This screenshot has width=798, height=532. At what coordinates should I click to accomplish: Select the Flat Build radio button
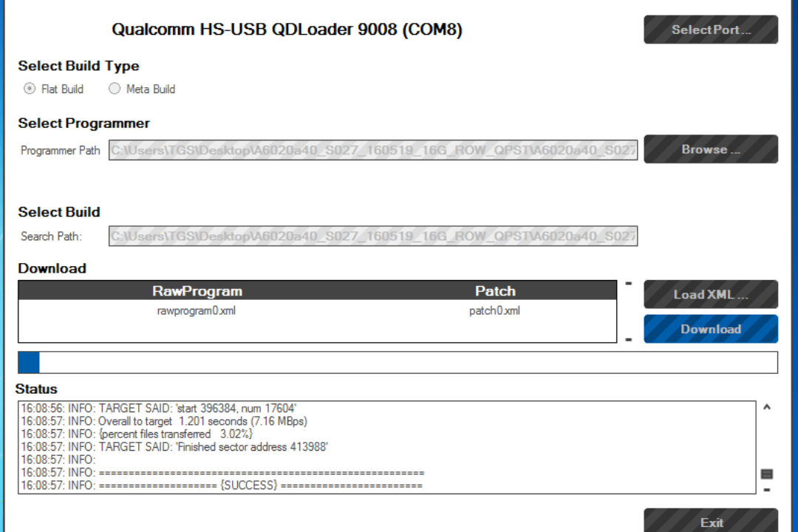pyautogui.click(x=30, y=89)
